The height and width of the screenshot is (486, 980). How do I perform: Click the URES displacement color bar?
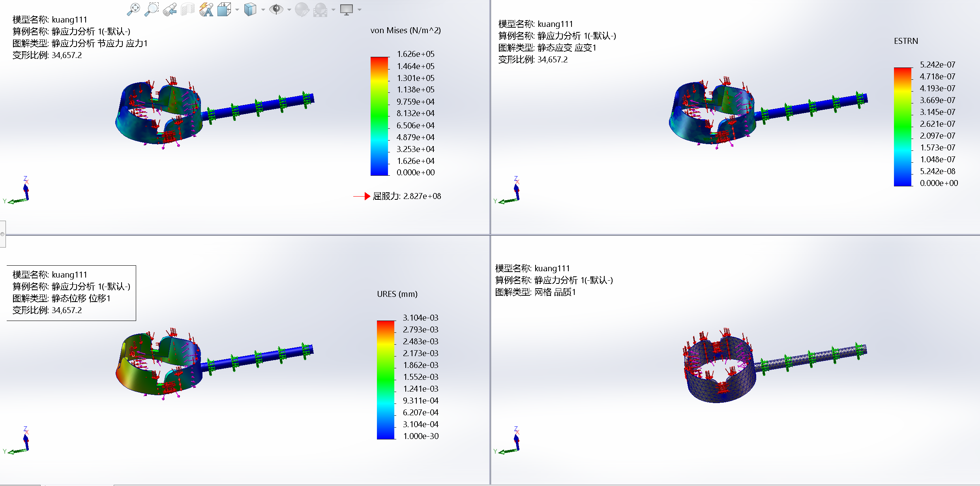coord(386,380)
